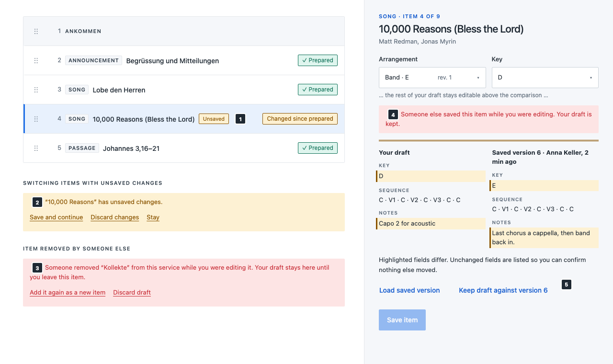
Task: Click the Prepared badge on the announcement row
Action: (318, 60)
